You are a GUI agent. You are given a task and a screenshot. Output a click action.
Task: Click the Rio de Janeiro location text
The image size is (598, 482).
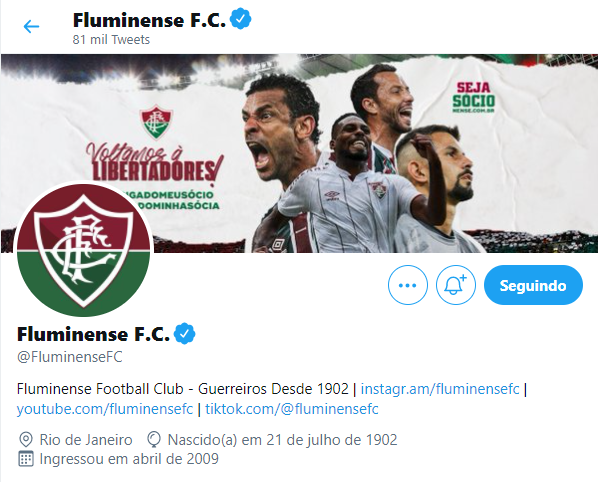click(86, 440)
